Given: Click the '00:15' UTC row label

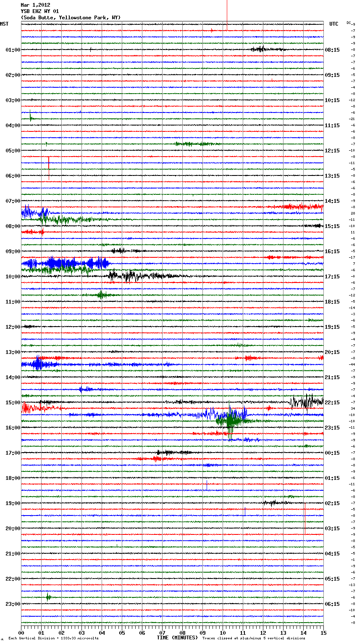Looking at the screenshot, I should pyautogui.click(x=332, y=453).
